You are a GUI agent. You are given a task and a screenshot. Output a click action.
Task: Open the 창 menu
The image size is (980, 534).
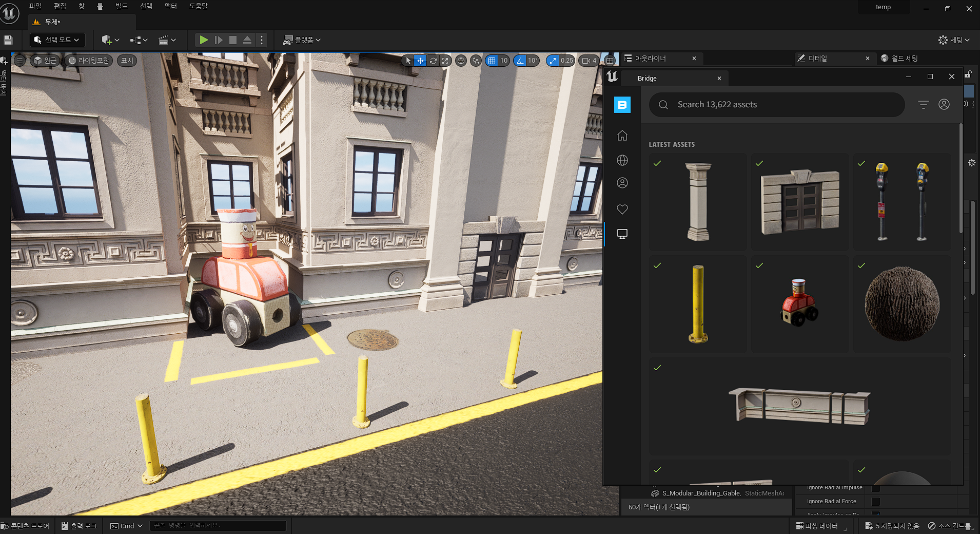(x=82, y=6)
